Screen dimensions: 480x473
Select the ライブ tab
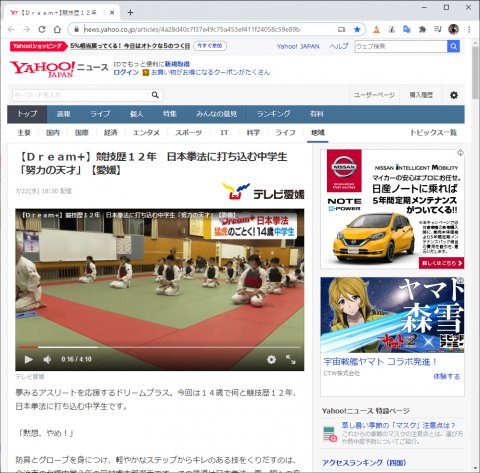[x=100, y=114]
